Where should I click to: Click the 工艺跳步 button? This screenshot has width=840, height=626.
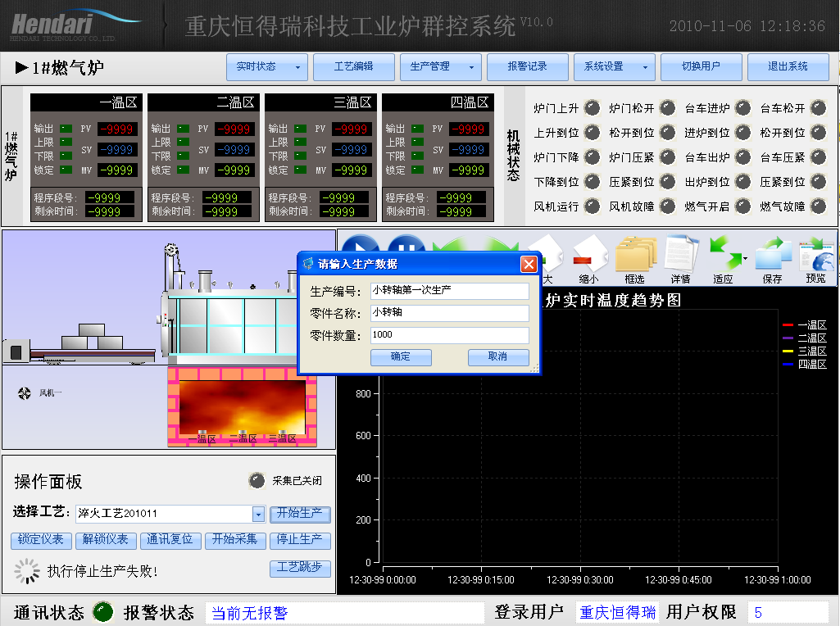300,569
